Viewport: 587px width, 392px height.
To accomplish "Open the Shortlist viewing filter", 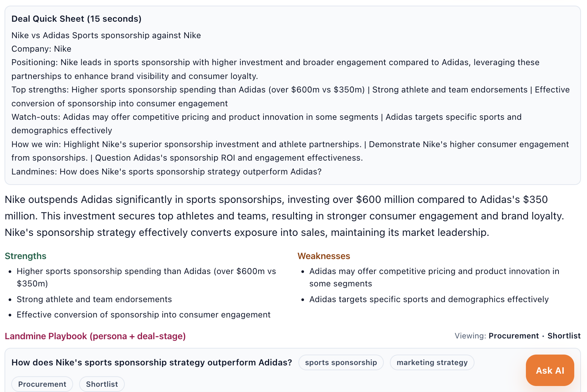I will (x=564, y=336).
